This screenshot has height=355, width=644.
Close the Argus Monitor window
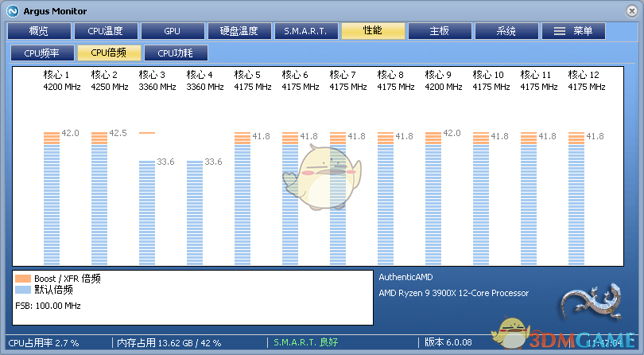pyautogui.click(x=632, y=11)
